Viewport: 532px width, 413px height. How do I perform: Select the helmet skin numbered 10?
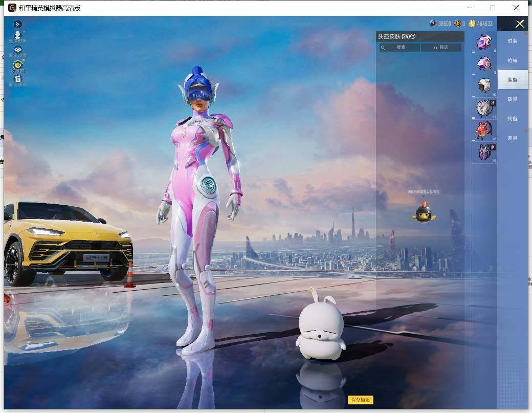coord(484,86)
